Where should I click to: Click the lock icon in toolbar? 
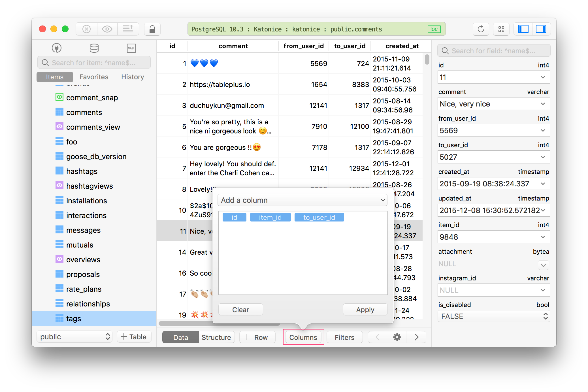(x=152, y=29)
